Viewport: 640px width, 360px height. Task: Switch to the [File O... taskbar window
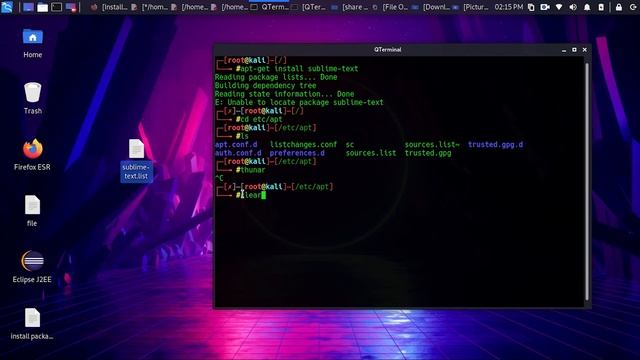click(389, 7)
